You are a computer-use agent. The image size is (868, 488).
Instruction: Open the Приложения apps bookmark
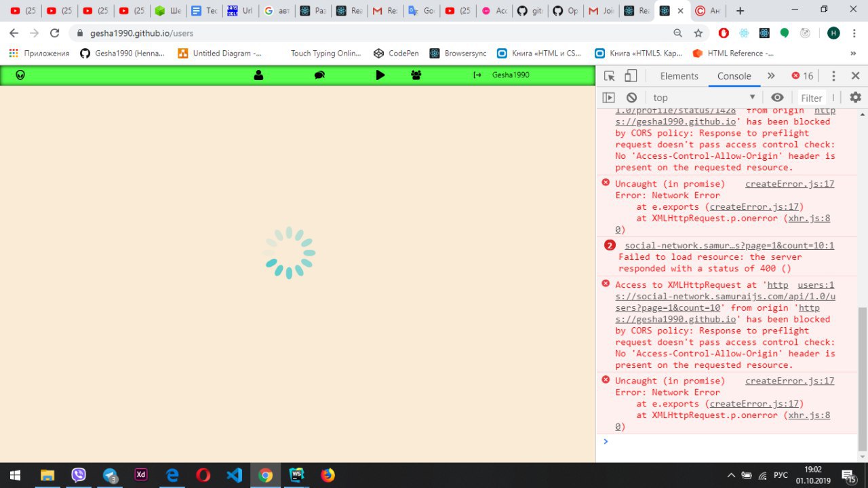[x=39, y=54]
